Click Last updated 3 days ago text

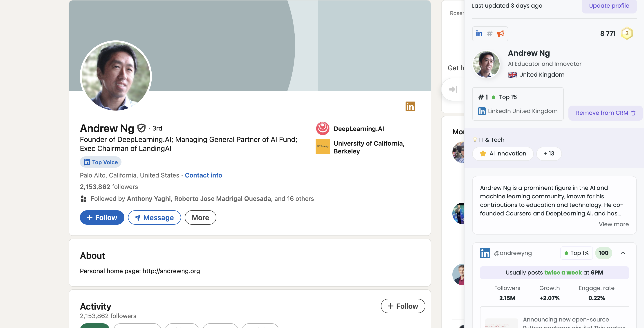[507, 6]
